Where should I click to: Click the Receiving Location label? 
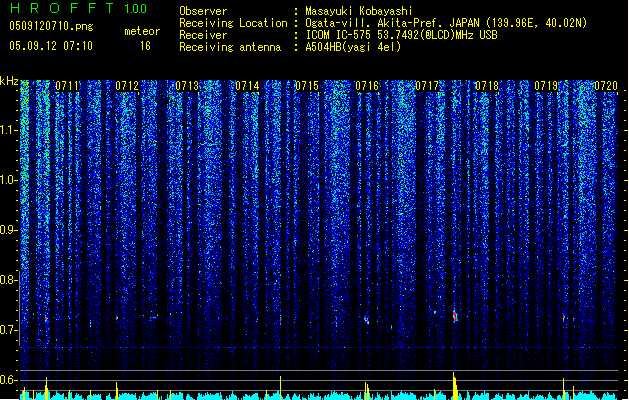pos(233,23)
